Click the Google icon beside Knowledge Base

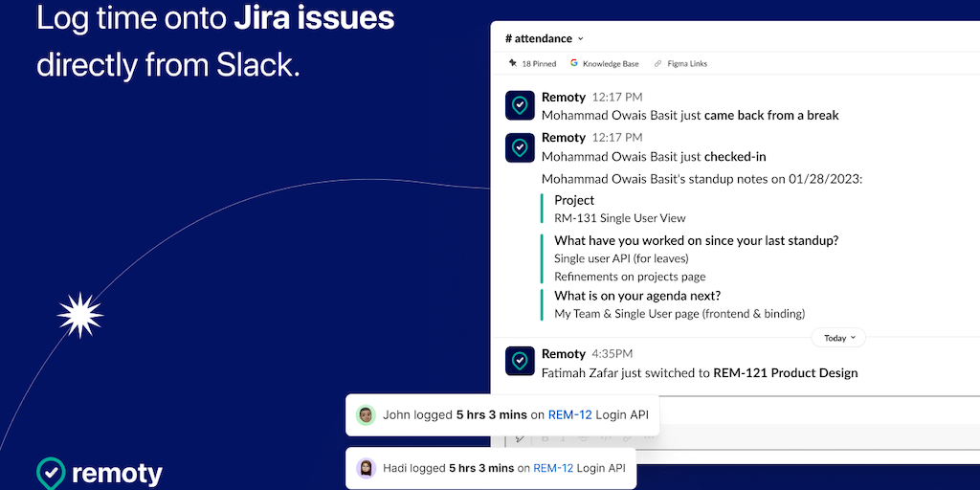click(574, 63)
